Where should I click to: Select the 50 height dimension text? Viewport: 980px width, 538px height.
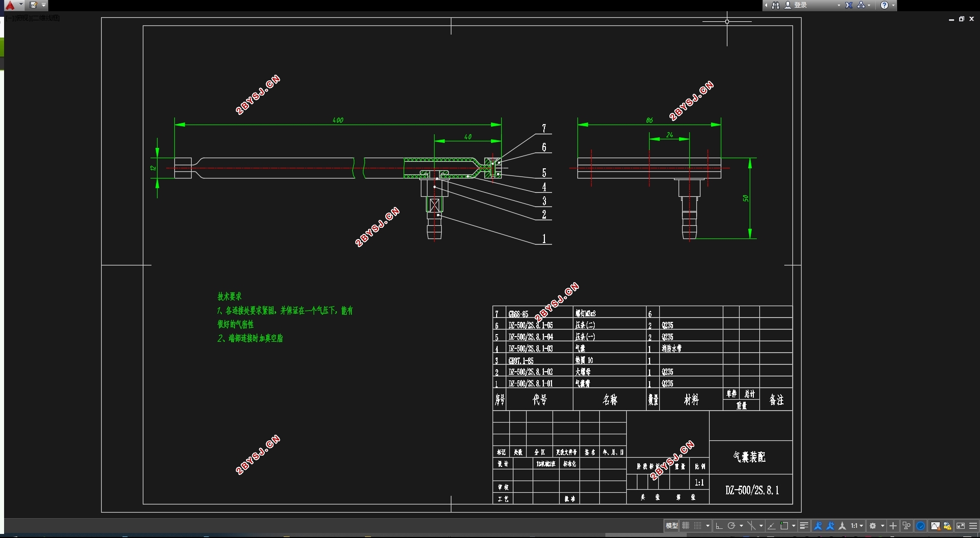[745, 198]
